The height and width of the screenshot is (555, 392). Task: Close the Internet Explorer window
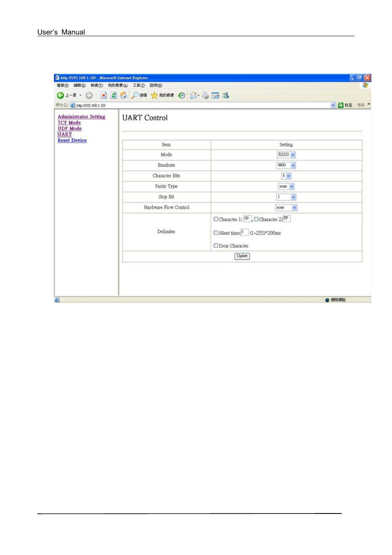tap(367, 78)
